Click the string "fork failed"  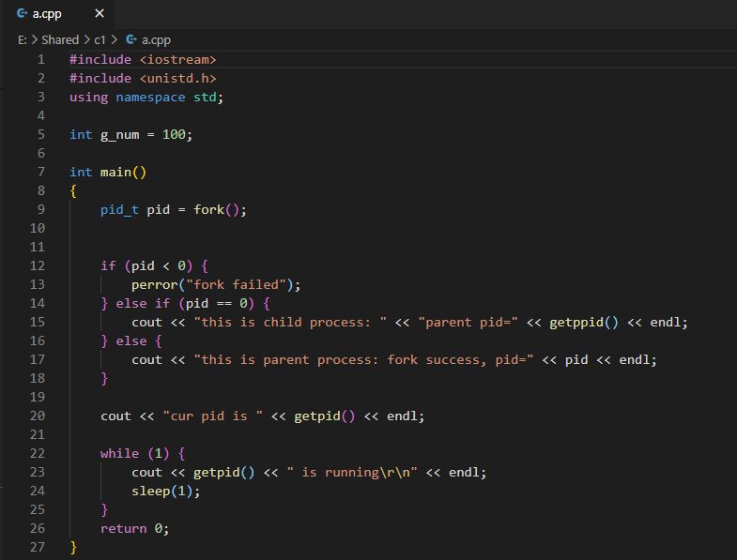(237, 285)
